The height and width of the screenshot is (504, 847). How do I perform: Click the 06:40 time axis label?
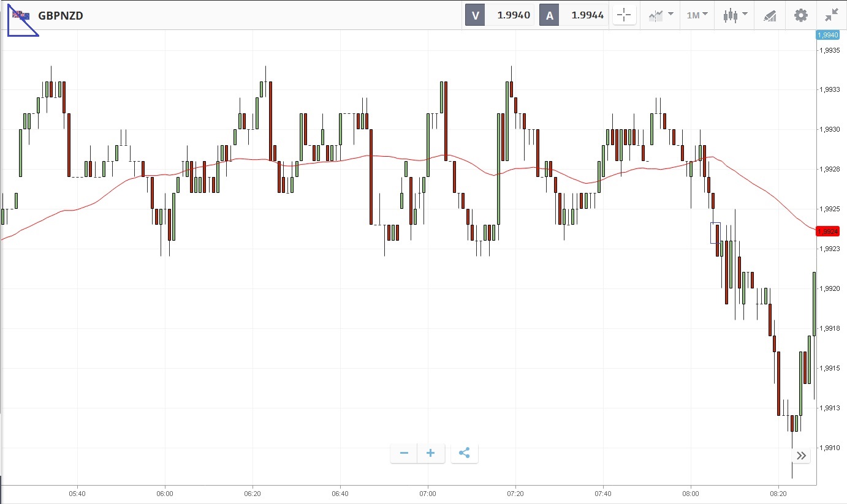[340, 494]
